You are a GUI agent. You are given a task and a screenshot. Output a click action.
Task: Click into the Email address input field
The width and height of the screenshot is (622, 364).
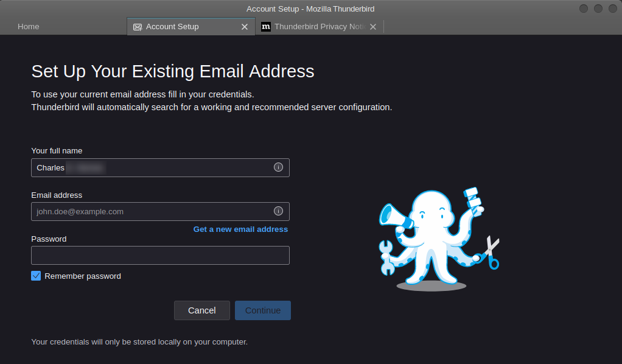coord(152,211)
